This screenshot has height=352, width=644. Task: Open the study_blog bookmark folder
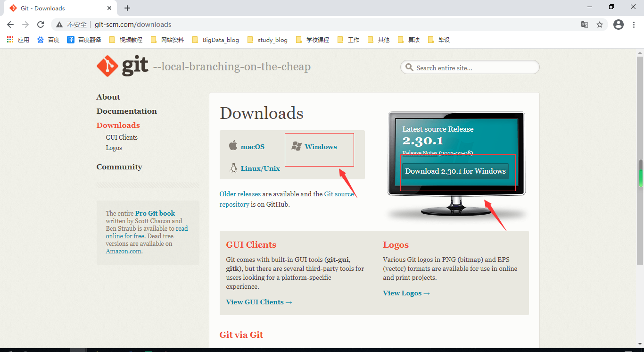point(267,40)
